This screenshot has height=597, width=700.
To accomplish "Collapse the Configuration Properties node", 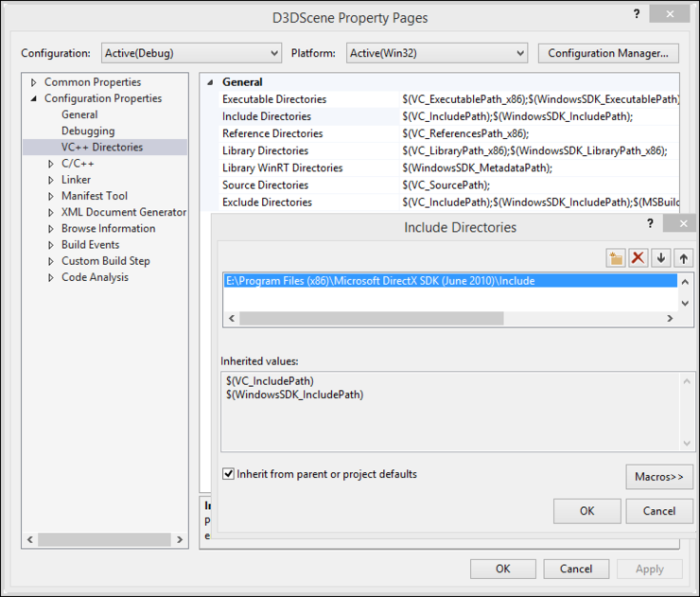I will tap(34, 98).
